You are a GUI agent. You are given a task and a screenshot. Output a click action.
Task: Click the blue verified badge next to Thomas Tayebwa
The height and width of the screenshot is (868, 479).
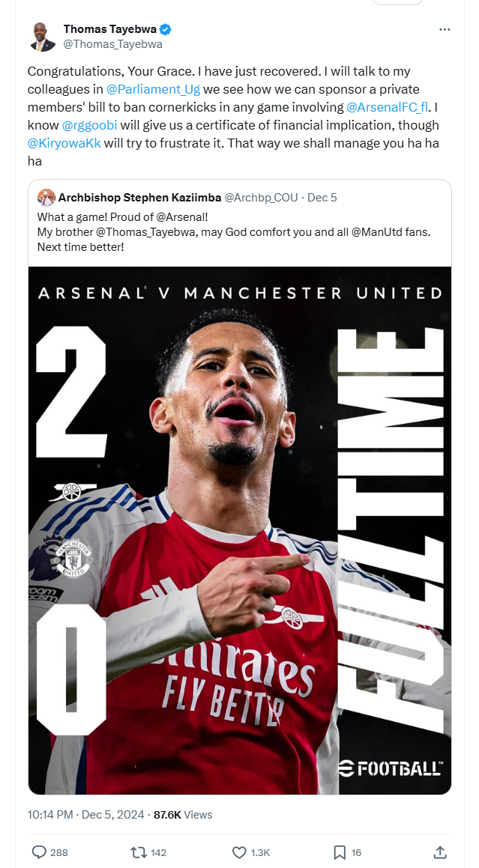coord(165,28)
